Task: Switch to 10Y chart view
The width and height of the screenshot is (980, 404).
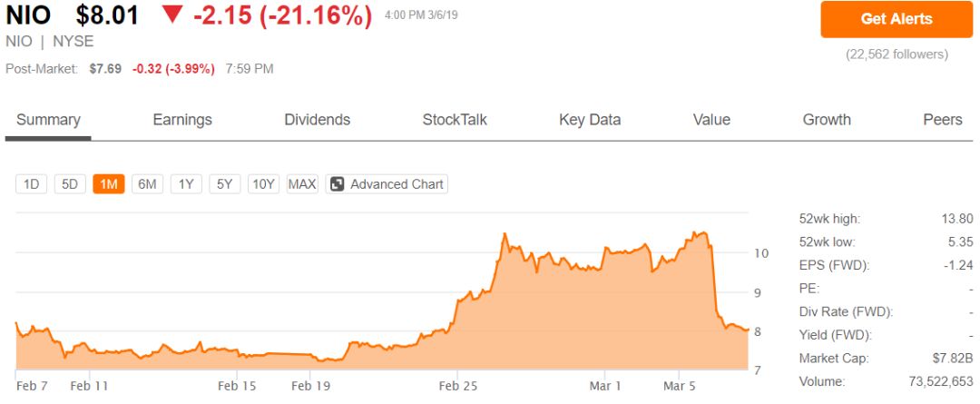Action: (264, 184)
